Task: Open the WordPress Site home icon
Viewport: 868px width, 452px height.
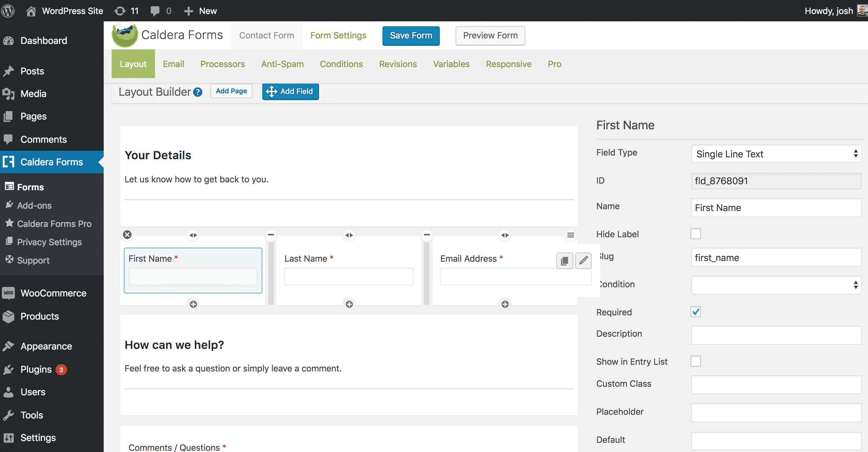Action: 31,11
